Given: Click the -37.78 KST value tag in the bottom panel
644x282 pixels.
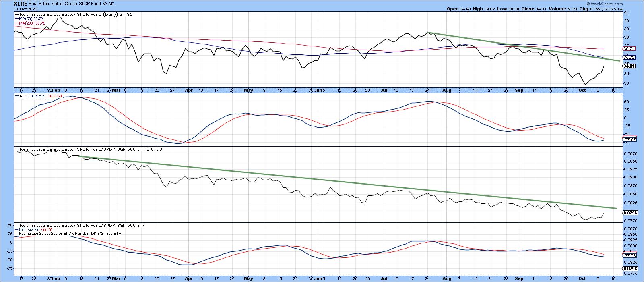Looking at the screenshot, I should (x=629, y=255).
